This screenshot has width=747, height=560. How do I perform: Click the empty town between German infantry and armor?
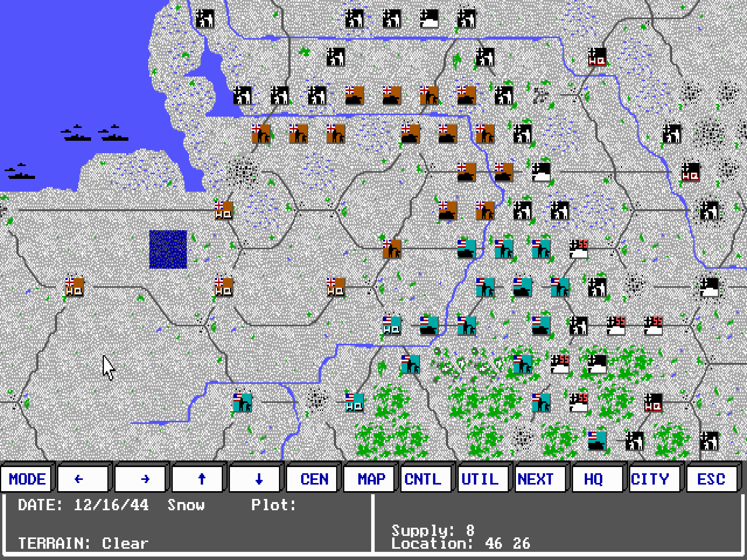pyautogui.click(x=635, y=285)
